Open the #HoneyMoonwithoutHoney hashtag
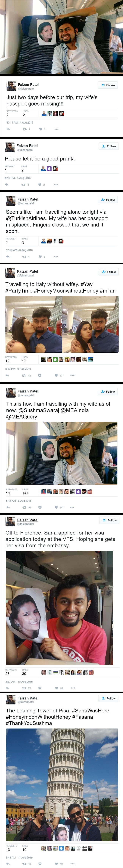Image resolution: width=123 pixels, height=868 pixels. [x=66, y=291]
